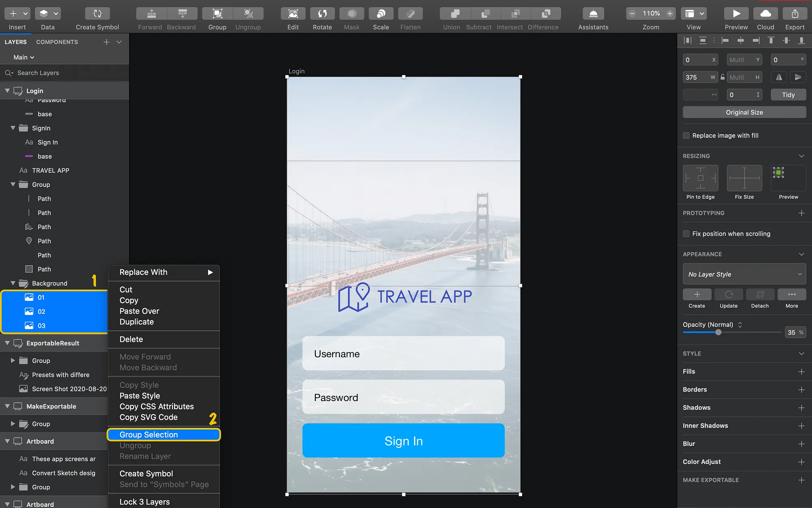The height and width of the screenshot is (508, 812).
Task: Enable Replace image with fill checkbox
Action: coord(686,136)
